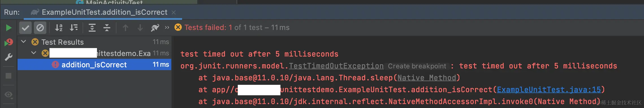Open the ExampleUnitTest.java:15 link

click(549, 90)
